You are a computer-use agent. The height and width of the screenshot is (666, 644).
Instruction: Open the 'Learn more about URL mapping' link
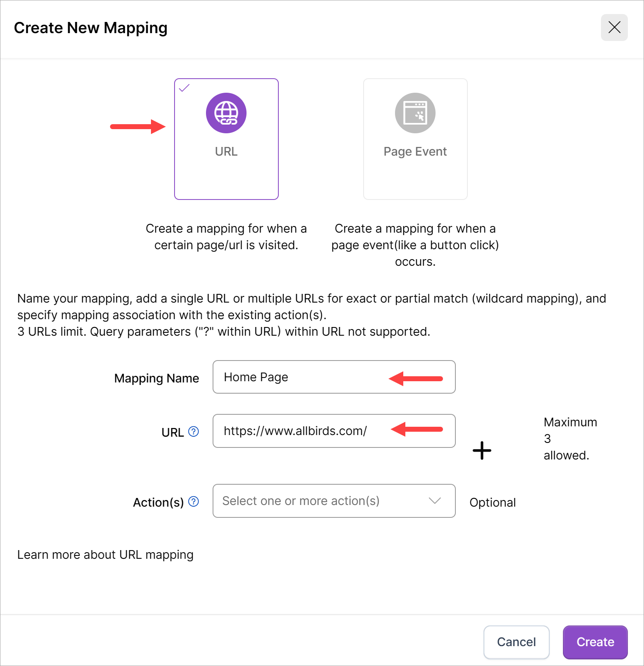coord(105,555)
